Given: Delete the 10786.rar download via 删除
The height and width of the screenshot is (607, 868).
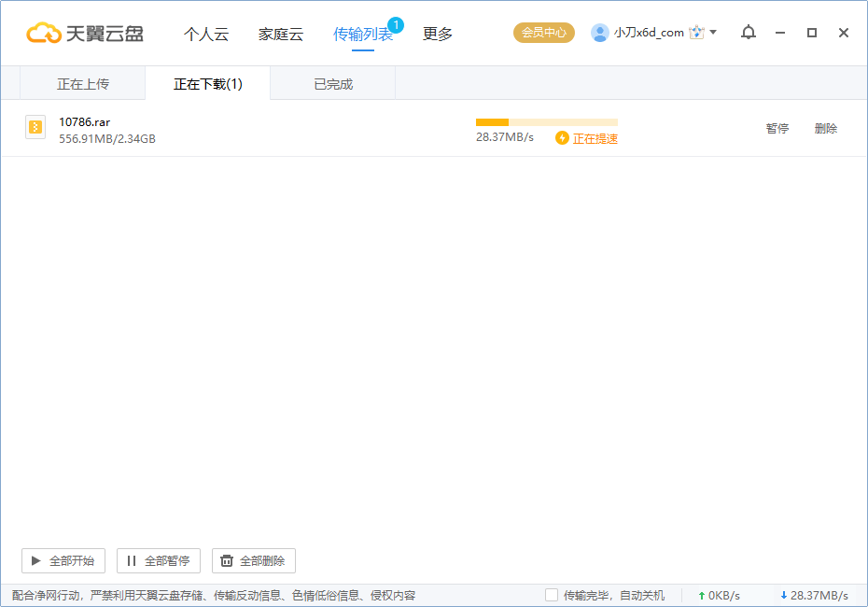Looking at the screenshot, I should [825, 128].
